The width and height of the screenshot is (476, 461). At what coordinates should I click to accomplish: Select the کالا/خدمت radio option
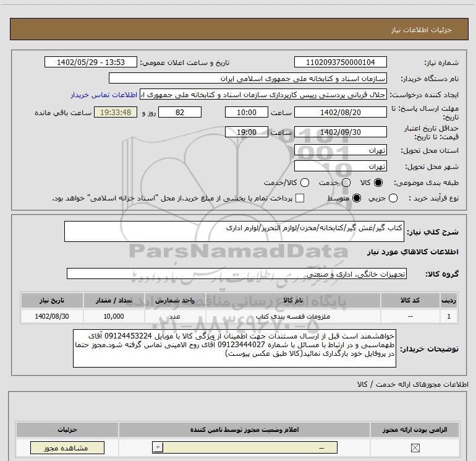(305, 183)
